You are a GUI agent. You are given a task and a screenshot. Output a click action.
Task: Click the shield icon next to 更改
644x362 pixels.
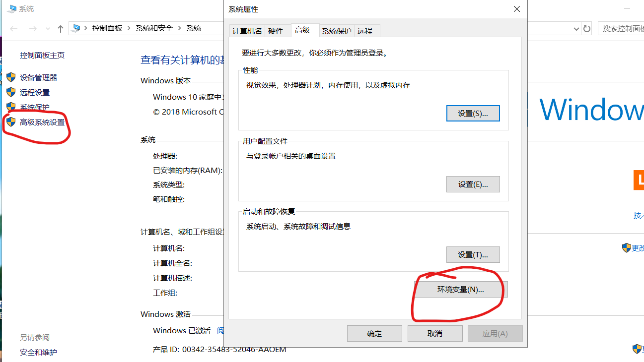point(626,247)
